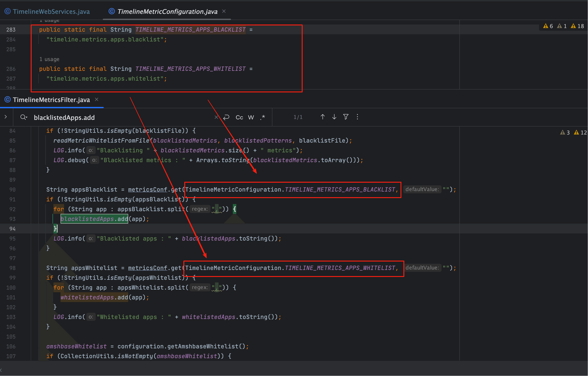The image size is (588, 376).
Task: Clear the search text
Action: pyautogui.click(x=216, y=117)
